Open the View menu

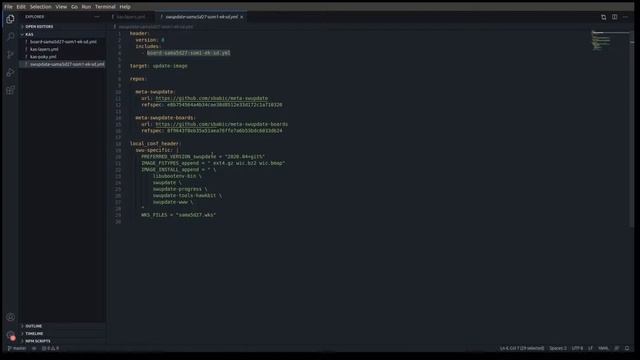click(x=61, y=7)
